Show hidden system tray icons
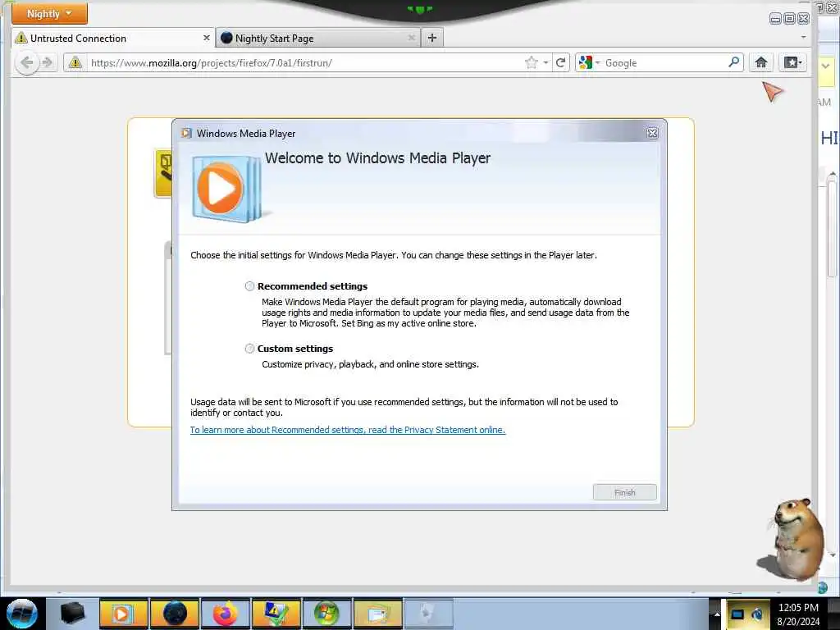This screenshot has width=840, height=630. tap(717, 614)
